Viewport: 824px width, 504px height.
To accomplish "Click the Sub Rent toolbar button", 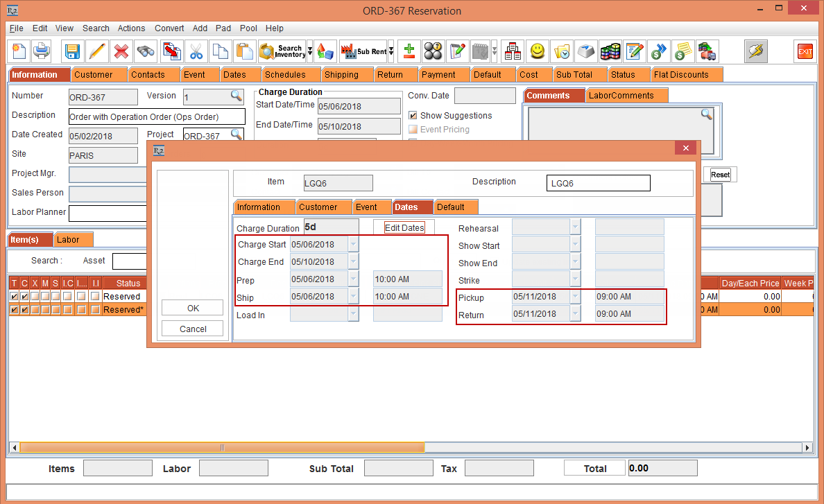I will coord(366,51).
